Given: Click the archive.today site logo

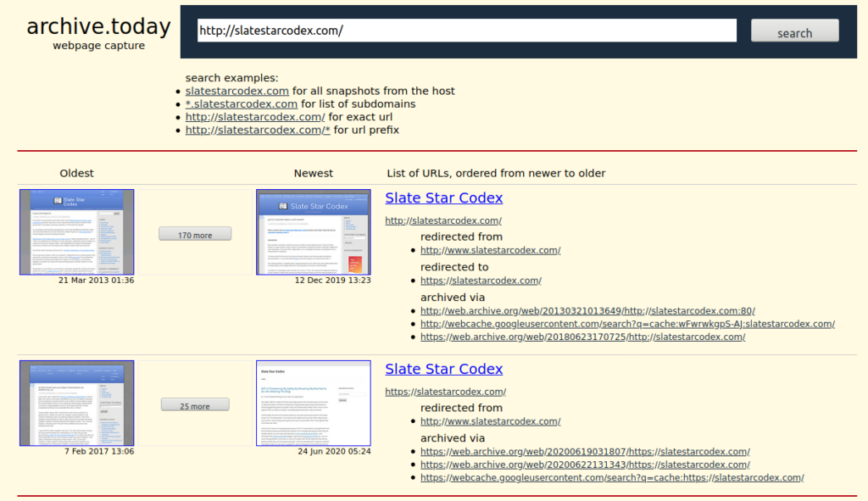Looking at the screenshot, I should [x=98, y=26].
